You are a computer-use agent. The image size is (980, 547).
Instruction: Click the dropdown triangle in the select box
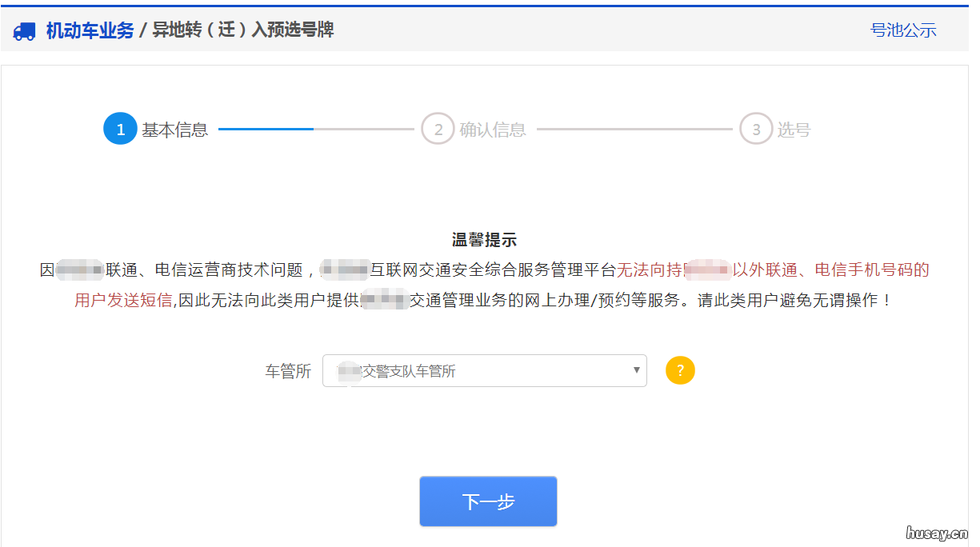635,370
